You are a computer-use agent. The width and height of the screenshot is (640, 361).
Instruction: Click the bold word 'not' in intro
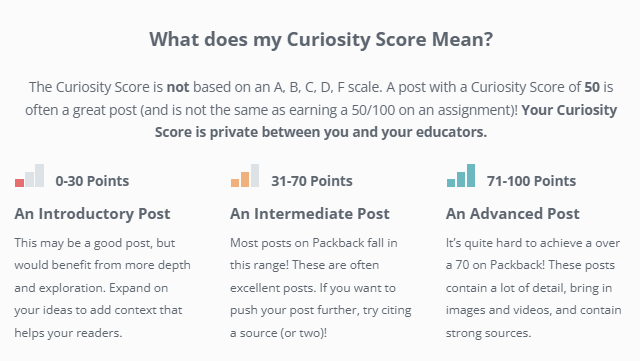(x=178, y=87)
